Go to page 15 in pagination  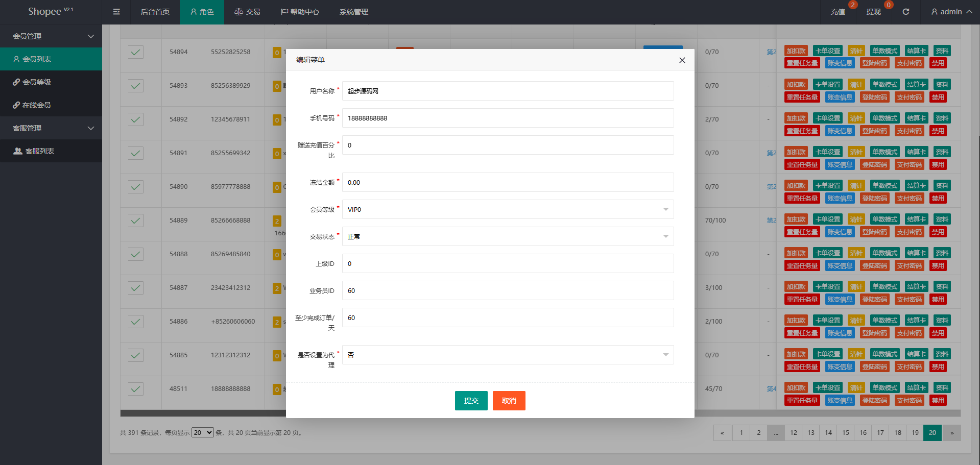(846, 433)
